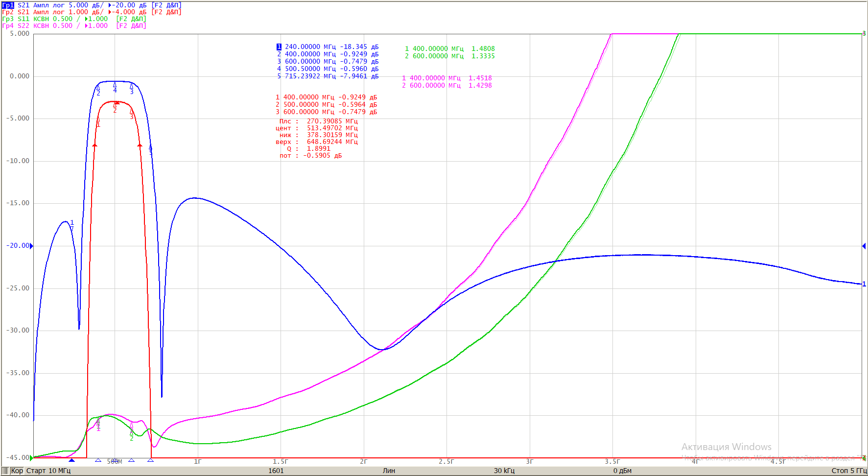Click the 1601 points field in status bar
The height and width of the screenshot is (476, 868).
pyautogui.click(x=276, y=471)
